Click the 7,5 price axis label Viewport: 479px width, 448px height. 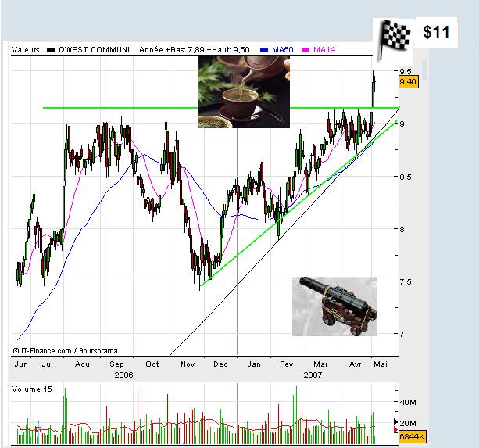406,281
